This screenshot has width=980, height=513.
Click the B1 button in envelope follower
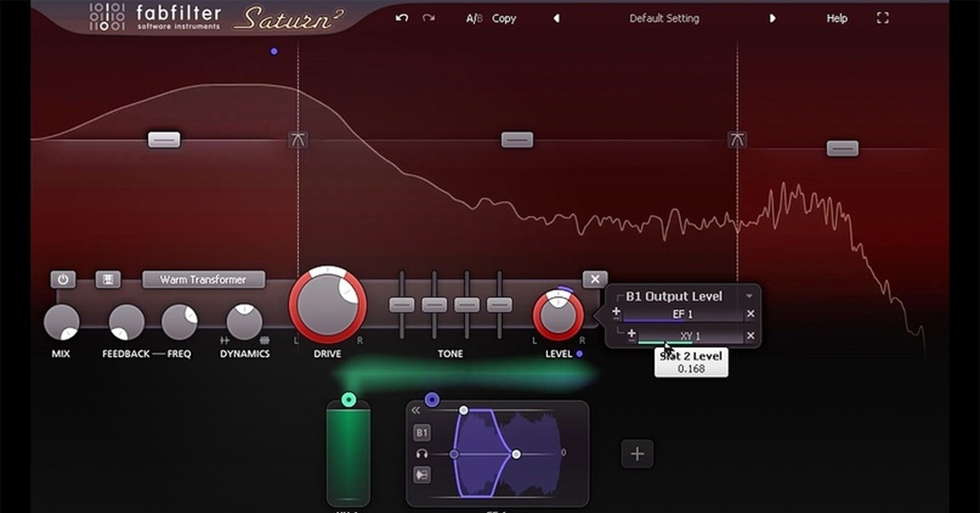422,432
